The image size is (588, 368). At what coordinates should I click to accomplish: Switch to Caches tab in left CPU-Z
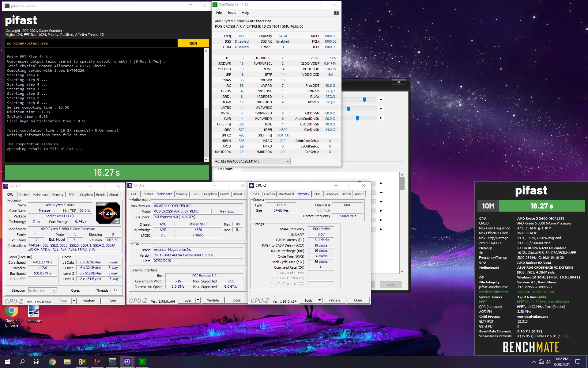click(x=24, y=195)
